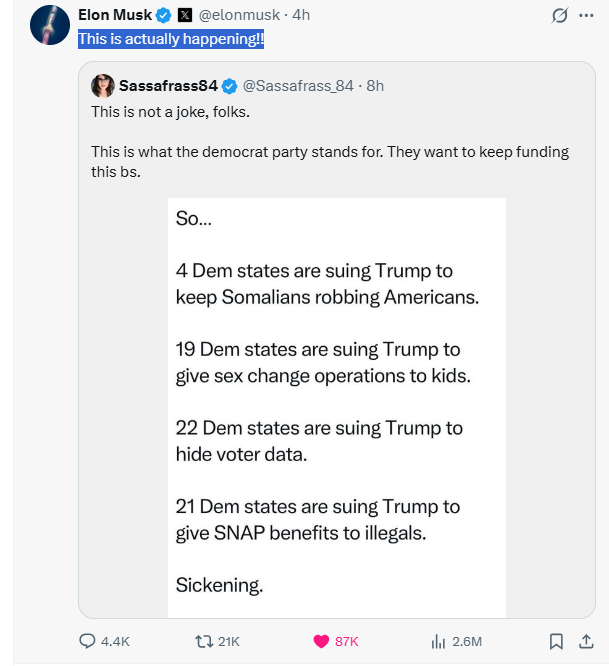The width and height of the screenshot is (609, 666).
Task: Open the three-dot More options menu
Action: [586, 16]
